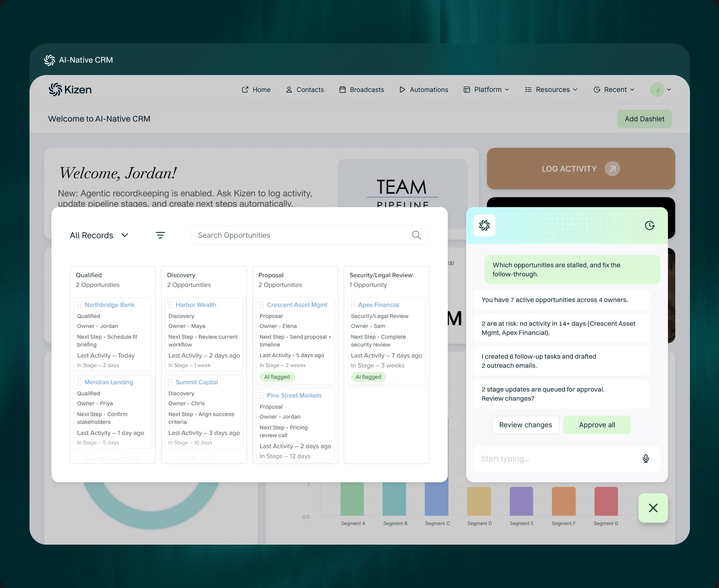Open the All Records dropdown
Screen dimensions: 719x588
(x=99, y=235)
